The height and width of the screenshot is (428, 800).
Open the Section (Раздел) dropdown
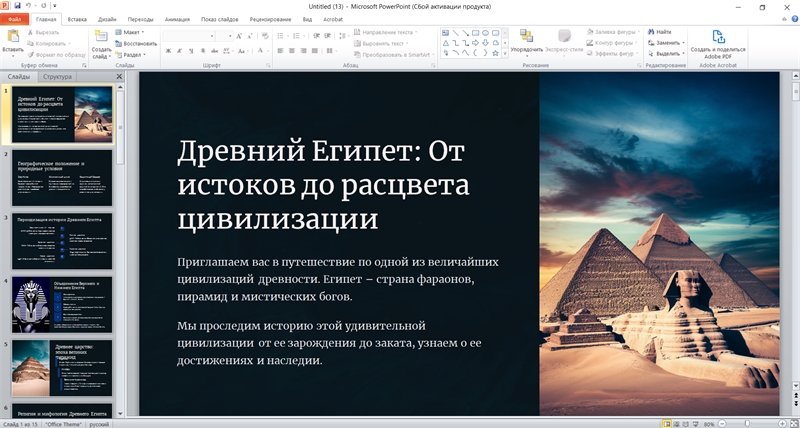(131, 55)
